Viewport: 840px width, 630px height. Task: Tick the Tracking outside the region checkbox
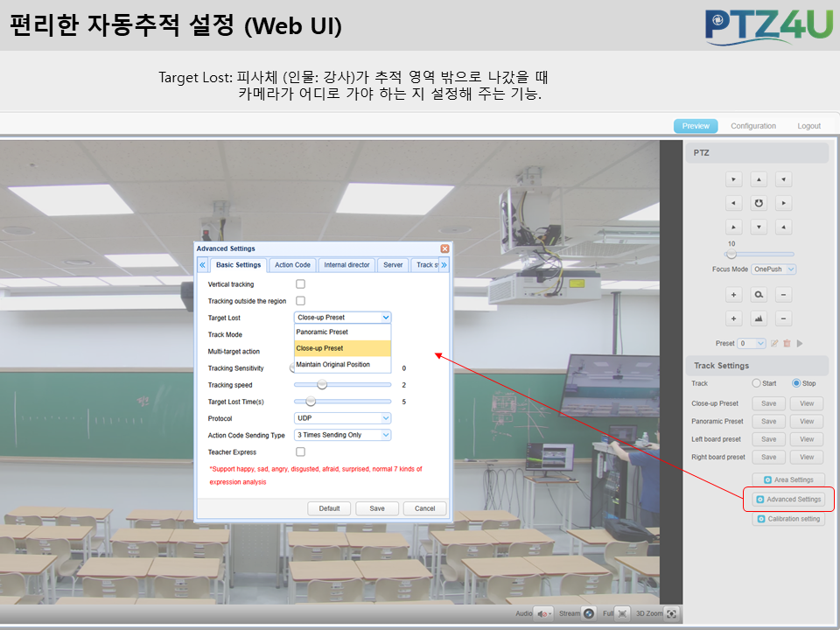coord(300,300)
